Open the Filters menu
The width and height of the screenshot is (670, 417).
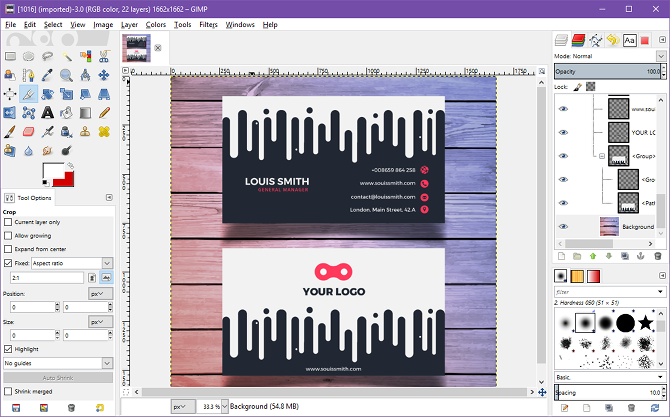(208, 25)
